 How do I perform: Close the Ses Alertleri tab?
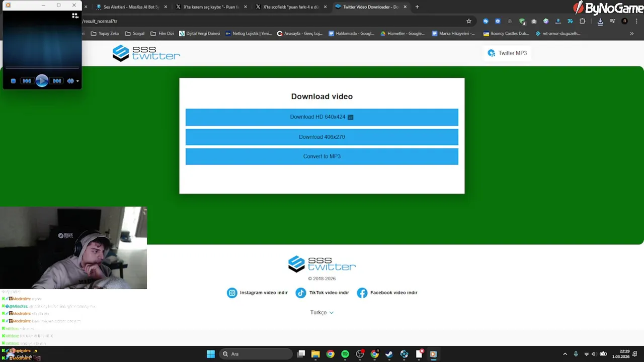click(166, 7)
